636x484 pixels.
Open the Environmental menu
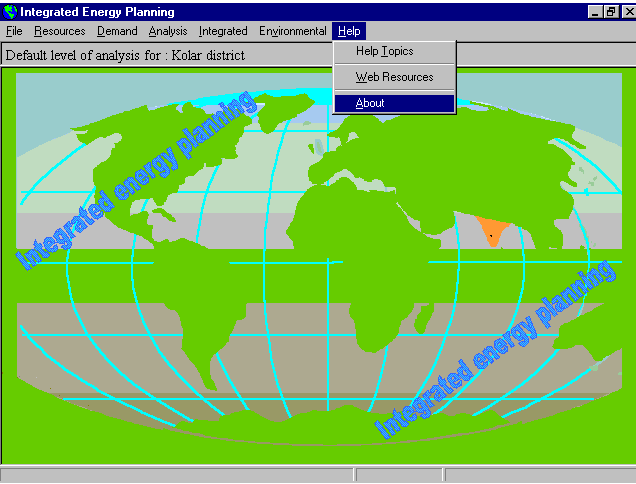tap(292, 31)
